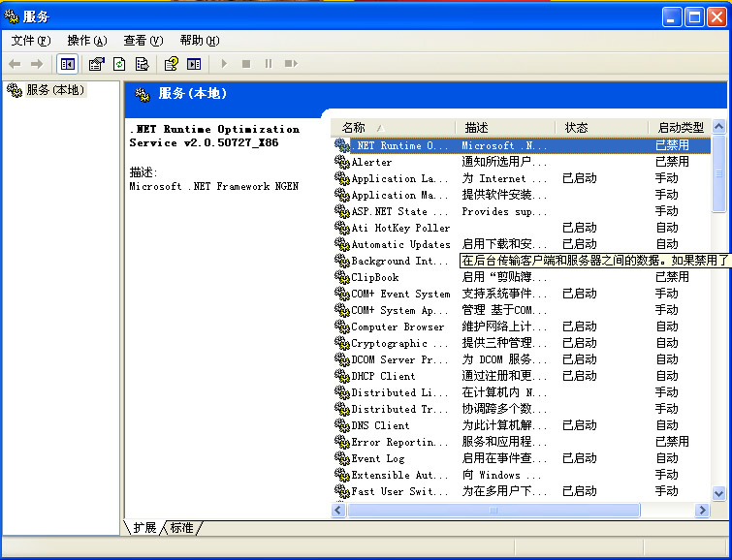Click the gear icon beside ClipBook

pos(341,277)
